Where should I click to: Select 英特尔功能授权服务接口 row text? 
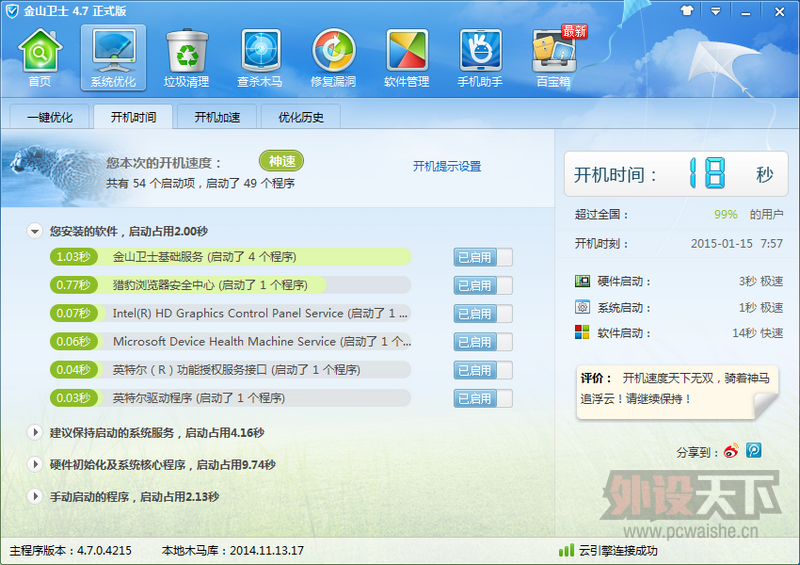[236, 370]
